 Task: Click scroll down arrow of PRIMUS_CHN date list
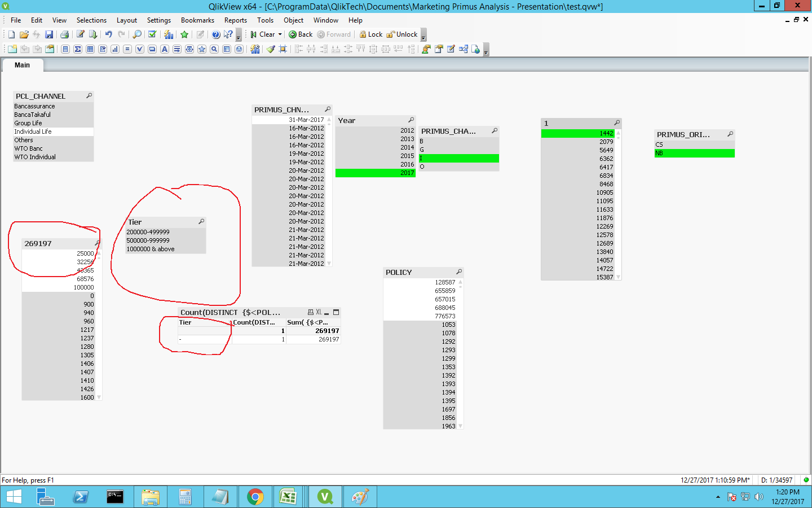click(329, 264)
